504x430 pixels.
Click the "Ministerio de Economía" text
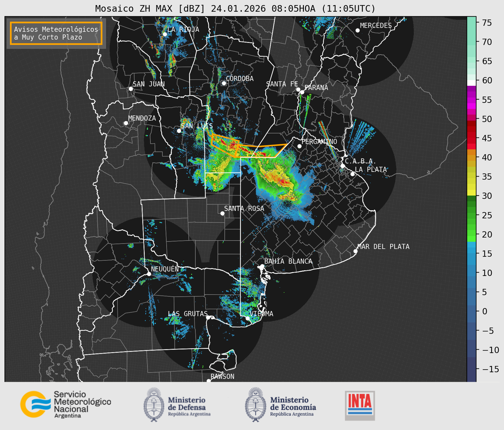[x=293, y=404]
